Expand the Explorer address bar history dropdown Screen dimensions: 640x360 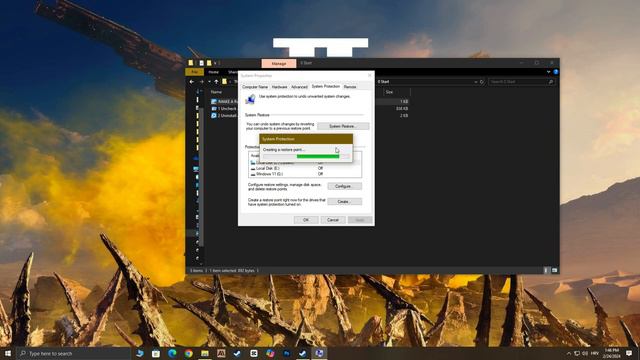click(x=476, y=82)
